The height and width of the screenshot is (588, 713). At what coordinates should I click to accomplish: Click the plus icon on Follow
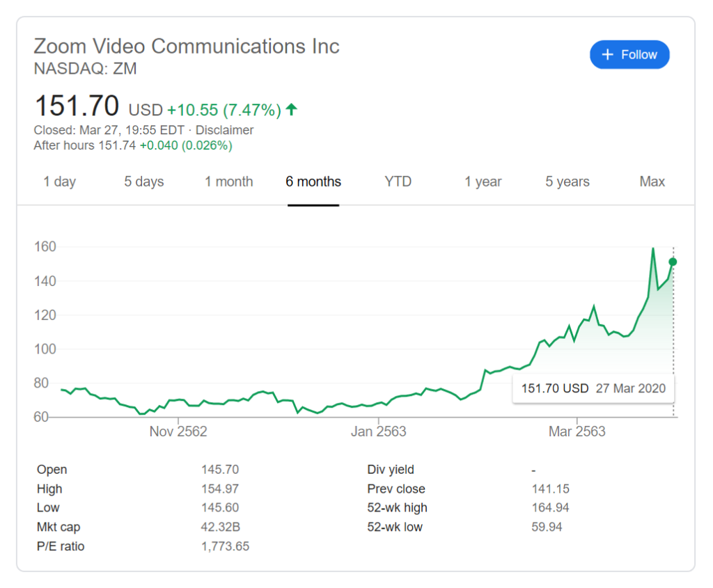pyautogui.click(x=608, y=55)
